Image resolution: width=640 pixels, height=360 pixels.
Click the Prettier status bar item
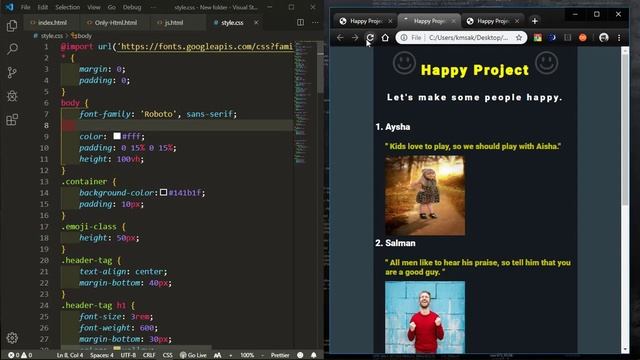280,355
